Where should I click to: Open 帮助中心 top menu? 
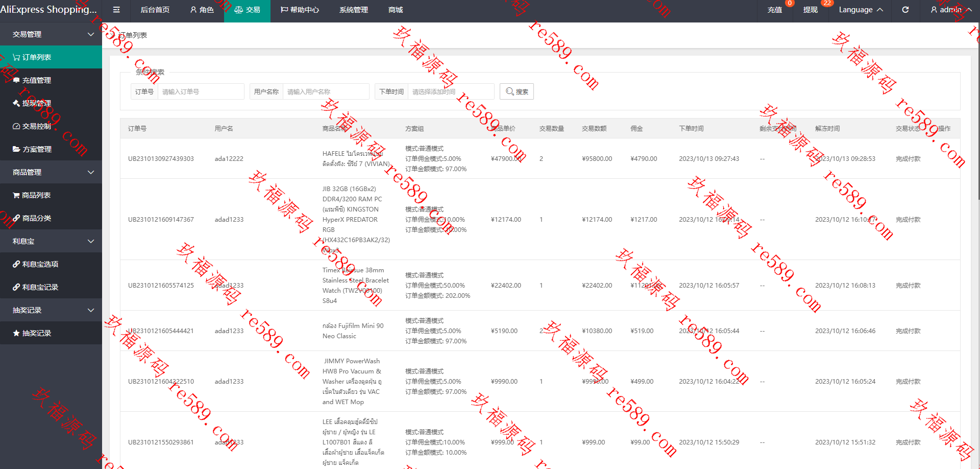300,10
